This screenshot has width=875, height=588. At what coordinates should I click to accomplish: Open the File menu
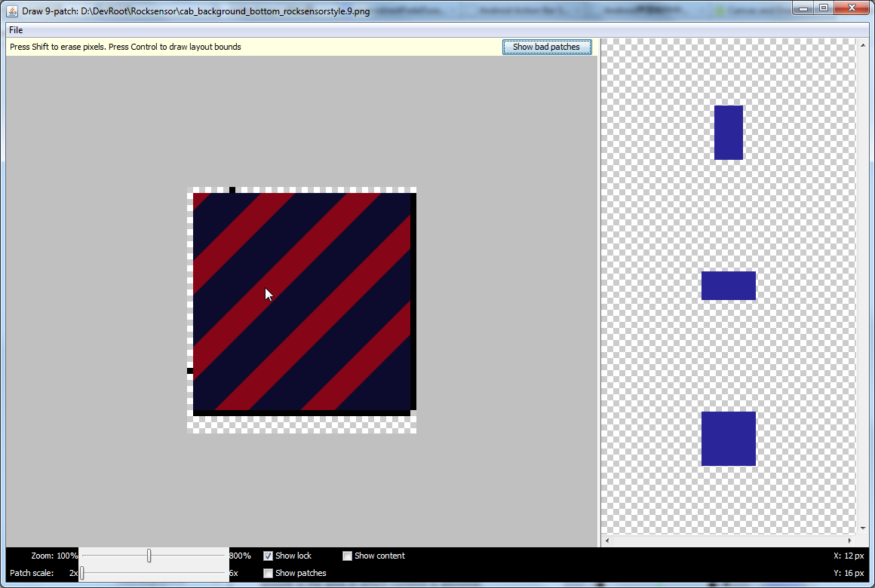click(16, 30)
